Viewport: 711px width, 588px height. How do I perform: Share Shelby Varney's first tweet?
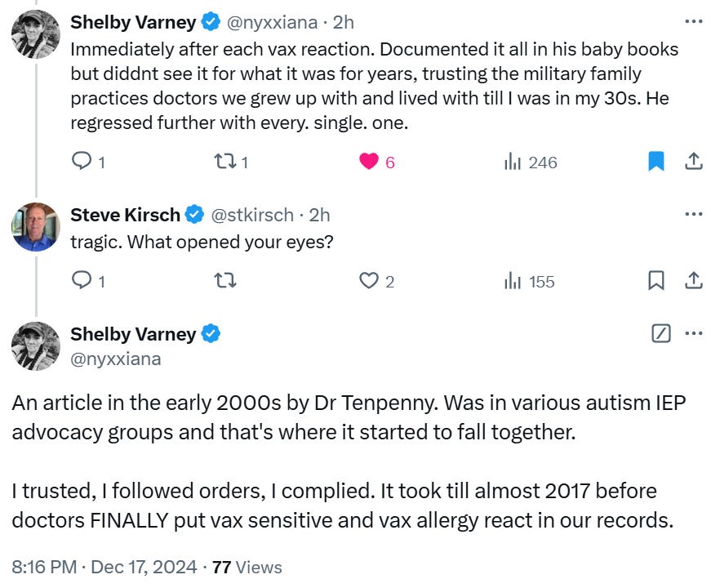click(x=693, y=162)
